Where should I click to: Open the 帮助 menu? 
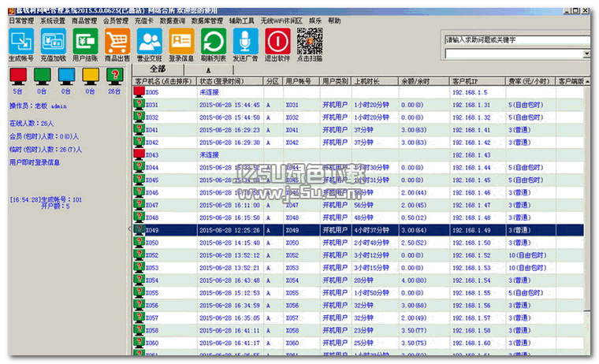pyautogui.click(x=334, y=20)
